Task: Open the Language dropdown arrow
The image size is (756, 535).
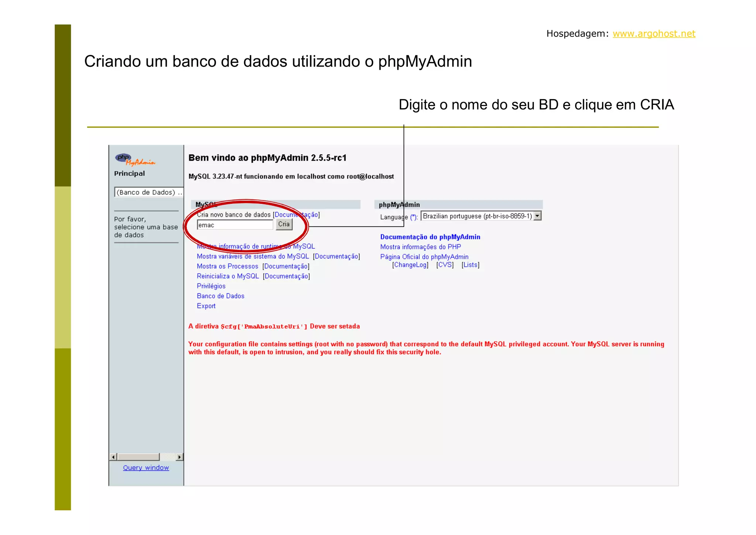Action: [537, 216]
